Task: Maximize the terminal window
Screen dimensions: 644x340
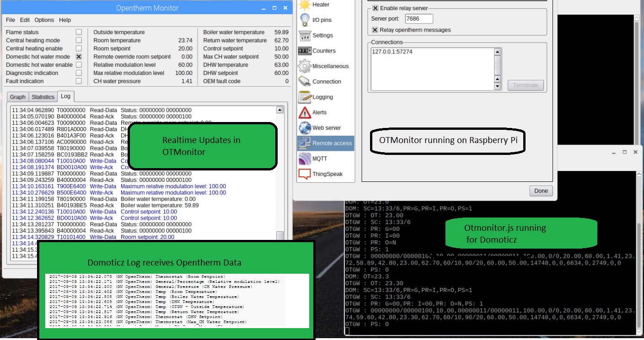Action: coord(625,152)
